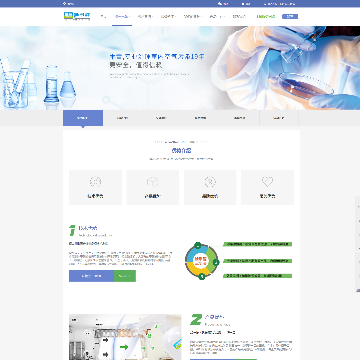Click the green text link in header
360x360 pixels.
pos(266,16)
